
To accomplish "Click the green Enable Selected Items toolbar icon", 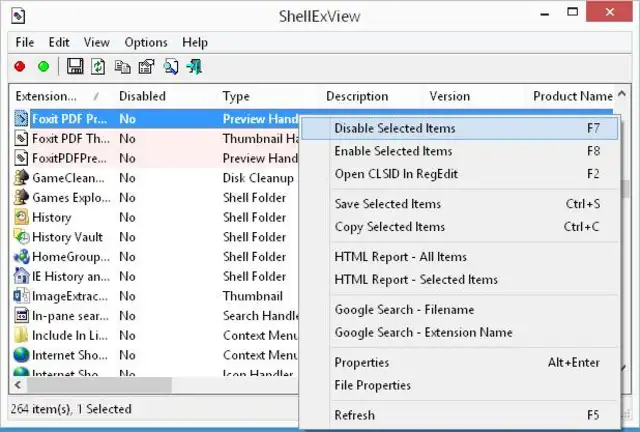I will pyautogui.click(x=43, y=67).
